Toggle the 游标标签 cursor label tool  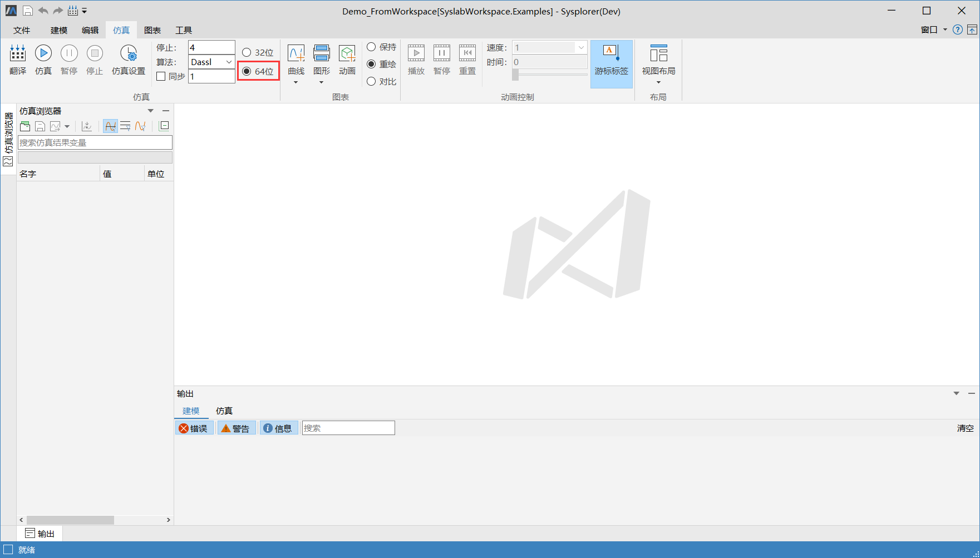(x=611, y=60)
